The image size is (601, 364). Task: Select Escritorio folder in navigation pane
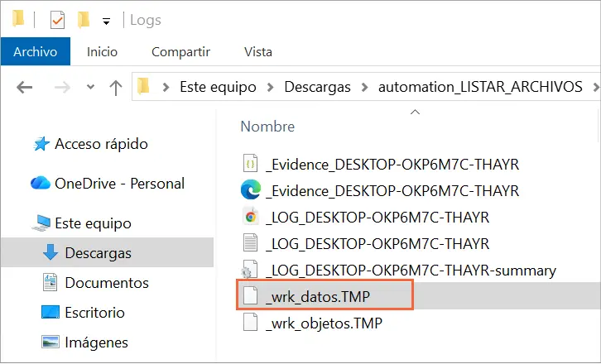[94, 313]
